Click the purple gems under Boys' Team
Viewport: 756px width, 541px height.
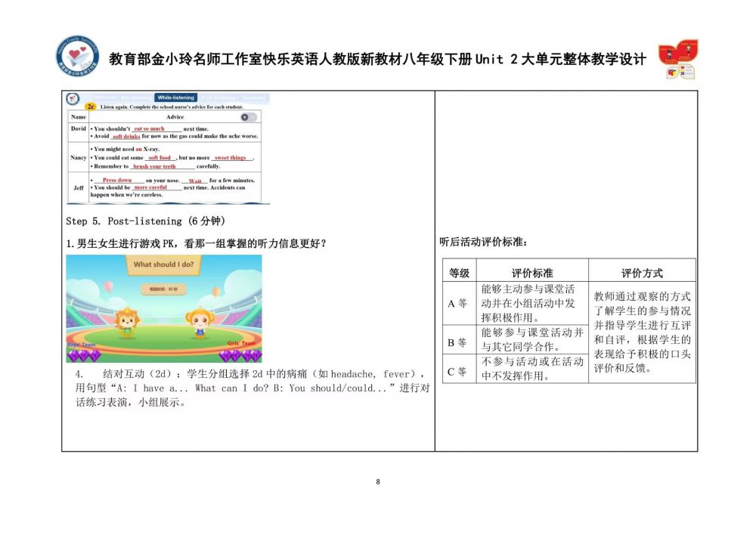(79, 355)
